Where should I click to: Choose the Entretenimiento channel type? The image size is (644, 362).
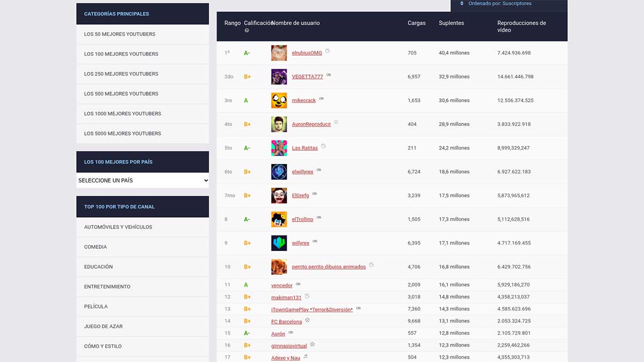107,287
